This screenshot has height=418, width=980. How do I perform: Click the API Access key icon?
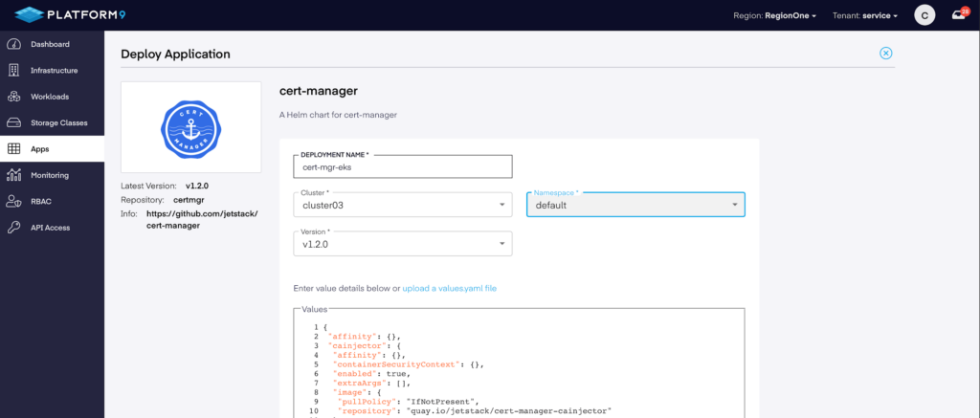click(13, 228)
